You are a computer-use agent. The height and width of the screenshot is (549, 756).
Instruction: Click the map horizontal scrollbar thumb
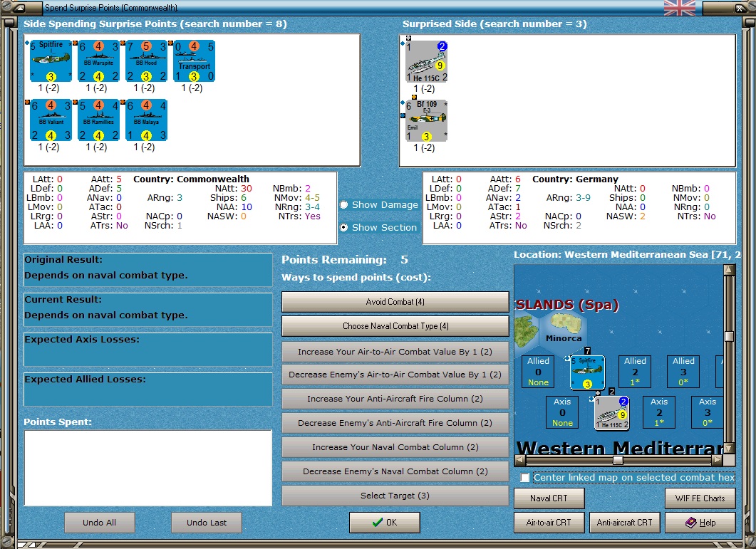click(618, 460)
